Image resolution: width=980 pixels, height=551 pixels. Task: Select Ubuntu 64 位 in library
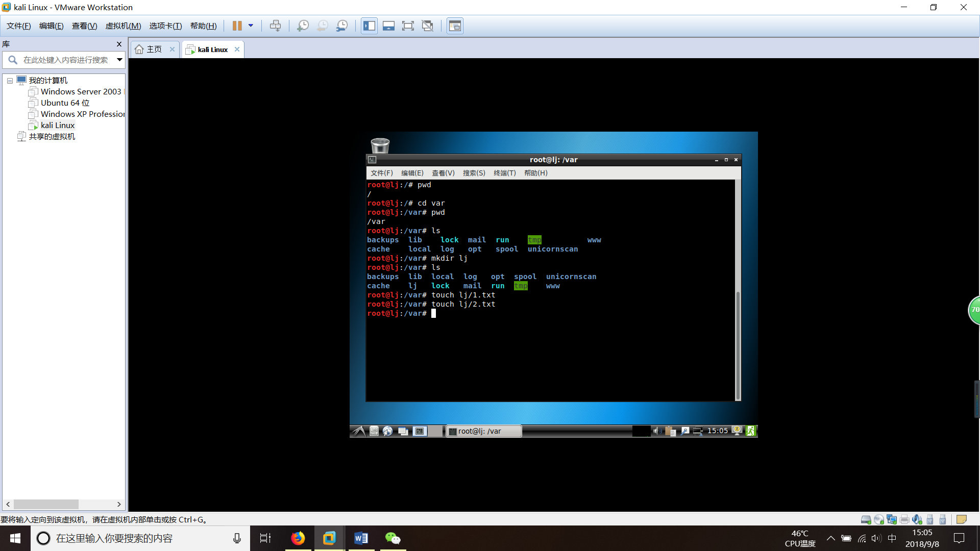65,103
